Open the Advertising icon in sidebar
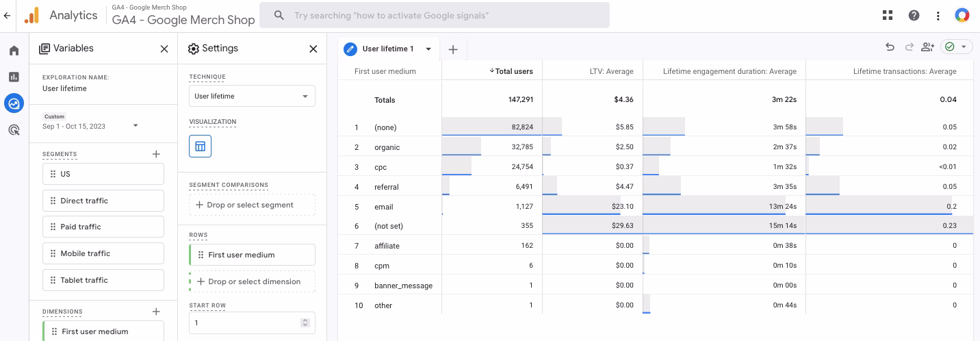The width and height of the screenshot is (980, 341). point(14,129)
